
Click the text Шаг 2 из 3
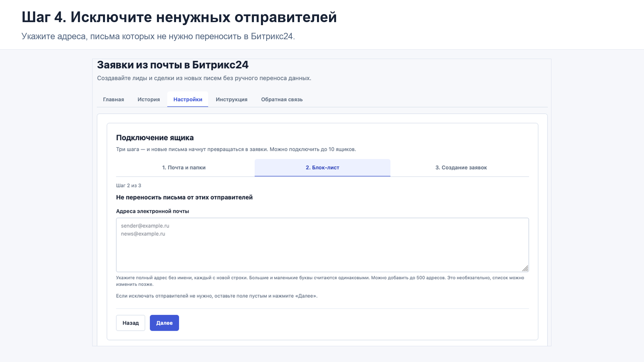(x=128, y=185)
